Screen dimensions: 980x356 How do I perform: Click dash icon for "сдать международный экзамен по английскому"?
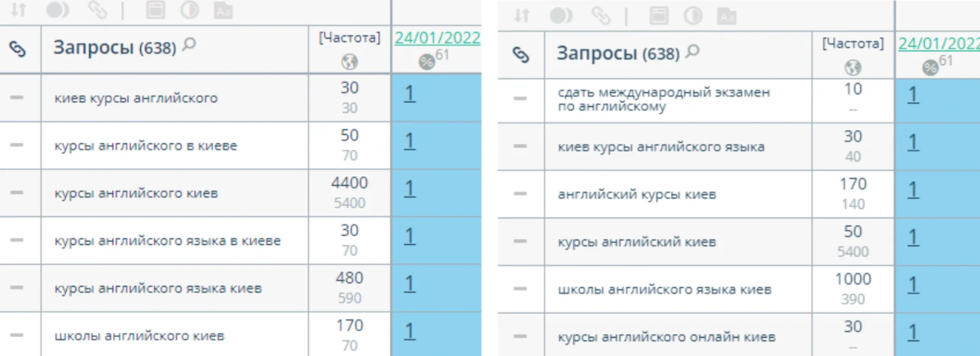(521, 98)
